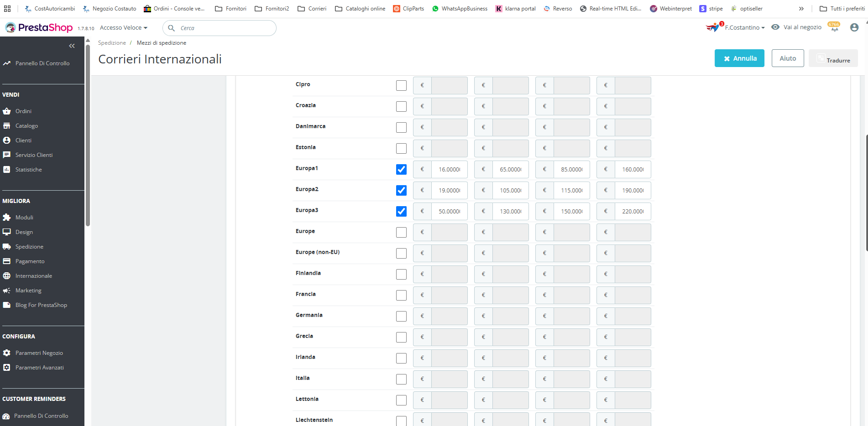Viewport: 868px width, 426px height.
Task: Enable the Croazia zone checkbox
Action: (x=401, y=106)
